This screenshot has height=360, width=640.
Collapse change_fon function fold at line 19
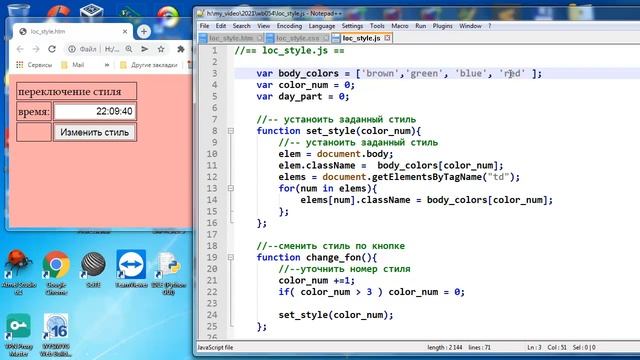[231, 258]
